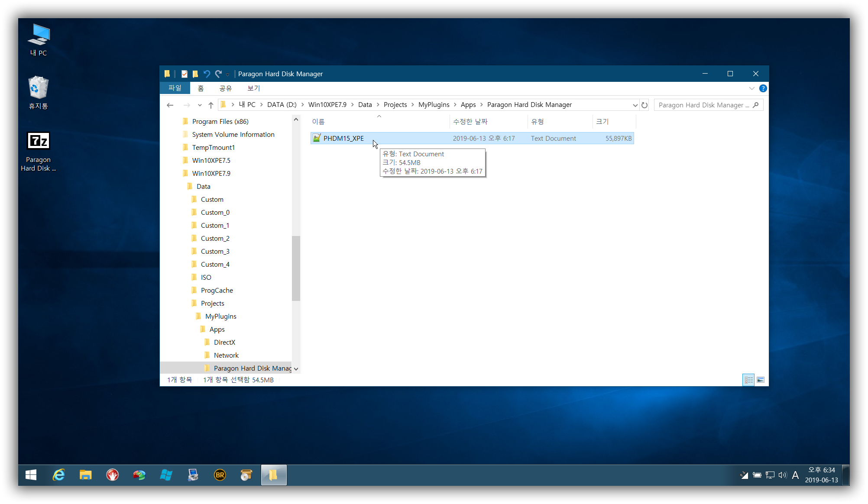Click Projects in the address breadcrumb

[x=395, y=105]
